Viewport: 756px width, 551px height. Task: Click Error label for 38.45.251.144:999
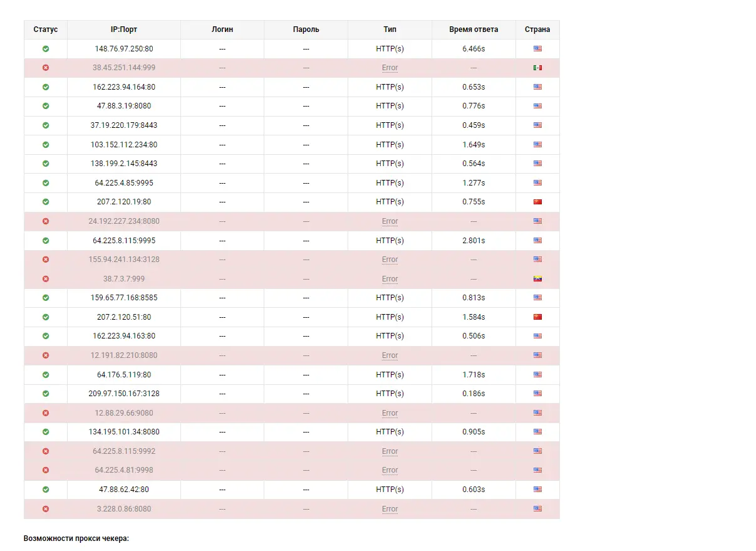click(x=390, y=68)
